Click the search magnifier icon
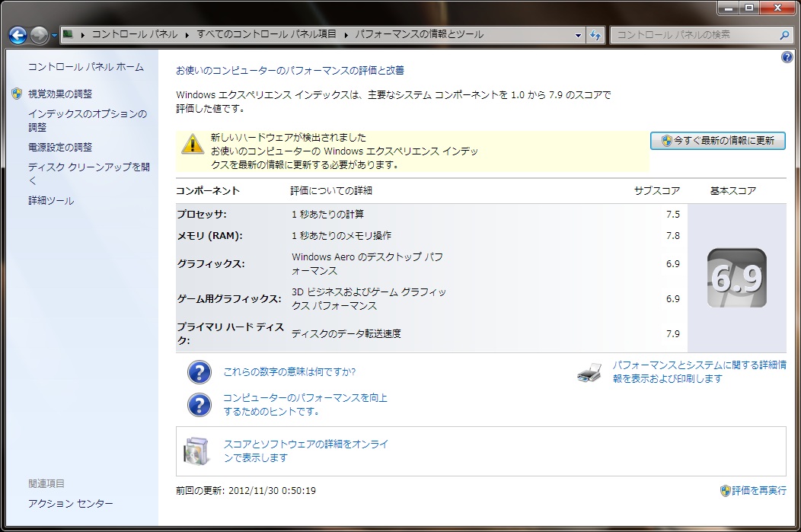Viewport: 801px width, 532px height. coord(784,35)
